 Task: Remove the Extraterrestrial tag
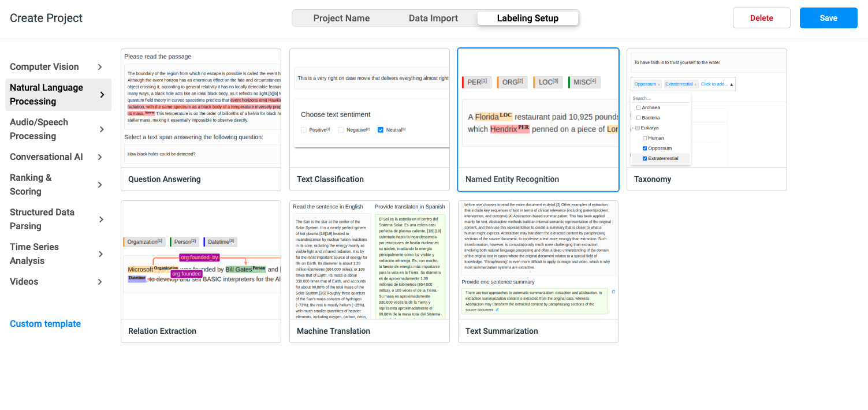click(x=695, y=85)
